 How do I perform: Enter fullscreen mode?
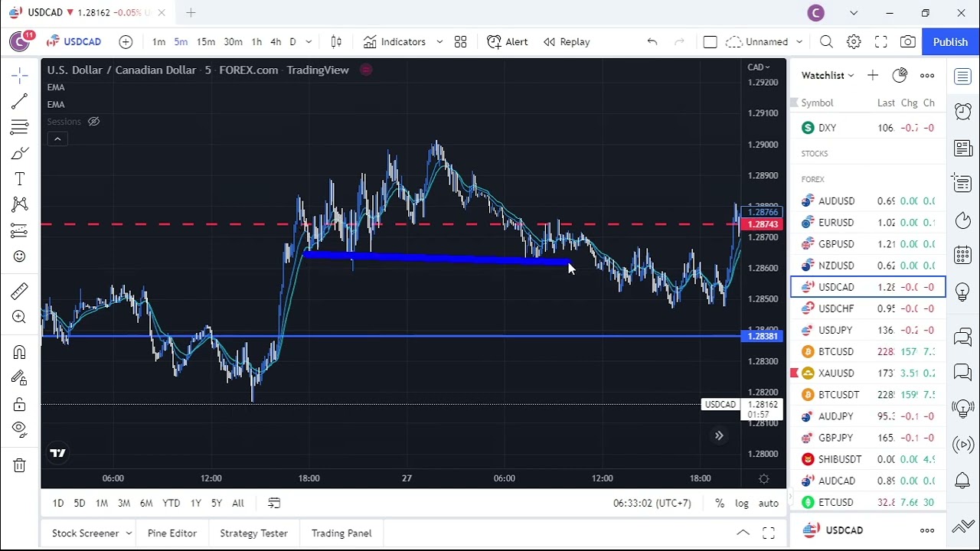click(881, 42)
